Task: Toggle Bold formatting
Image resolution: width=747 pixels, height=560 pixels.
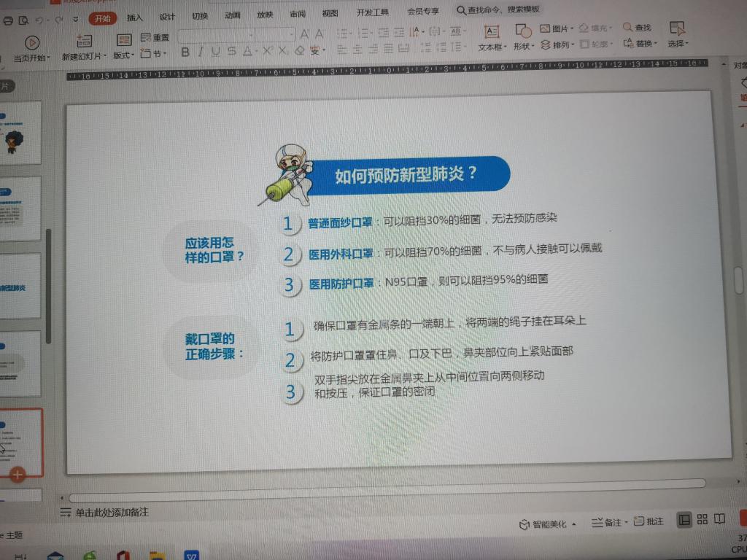Action: pyautogui.click(x=185, y=52)
